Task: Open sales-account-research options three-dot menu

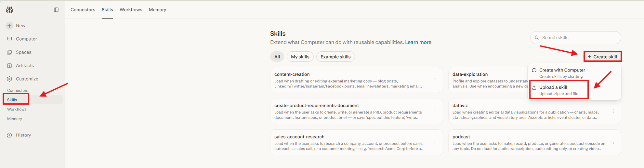Action: click(x=435, y=142)
